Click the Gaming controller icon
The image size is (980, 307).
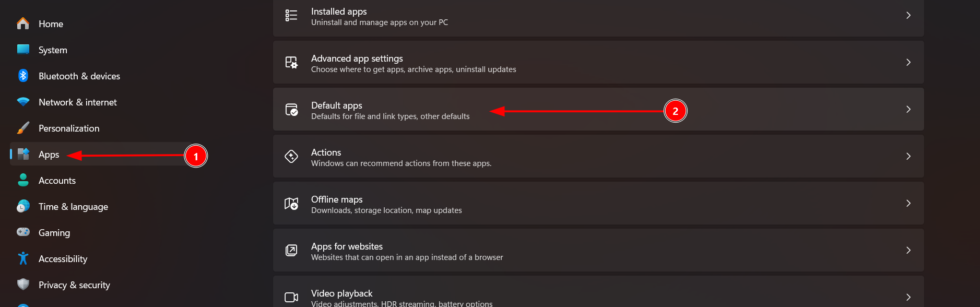pos(23,232)
